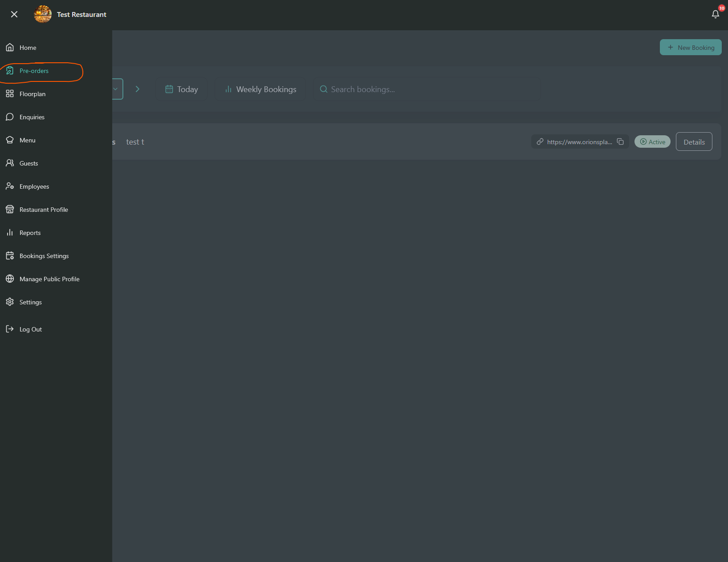Open Floorplan using the grid icon
This screenshot has width=728, height=562.
10,94
